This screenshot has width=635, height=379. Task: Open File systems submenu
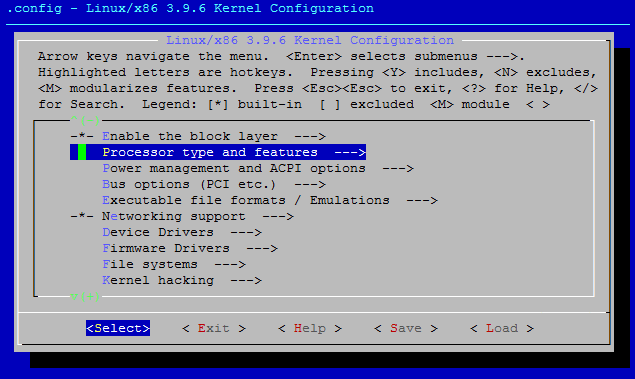174,264
